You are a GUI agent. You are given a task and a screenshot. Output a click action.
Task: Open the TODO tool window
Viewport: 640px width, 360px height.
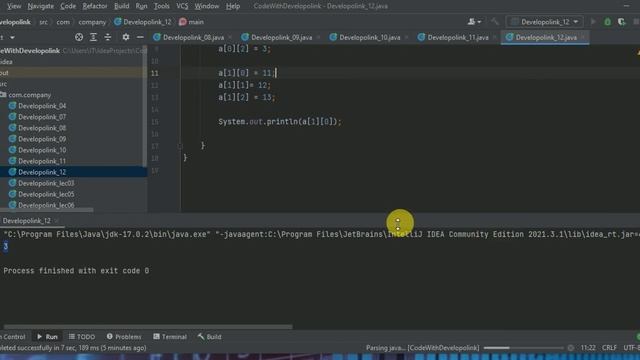point(82,337)
